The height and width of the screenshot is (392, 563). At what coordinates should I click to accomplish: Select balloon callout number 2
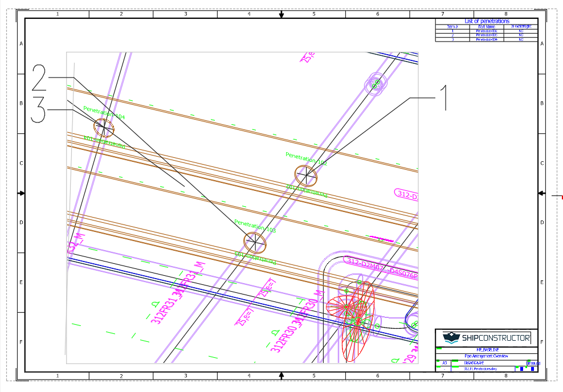39,77
